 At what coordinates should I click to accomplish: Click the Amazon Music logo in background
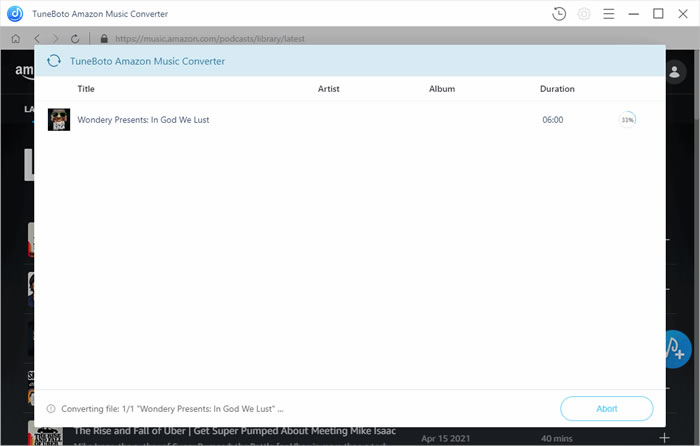25,71
